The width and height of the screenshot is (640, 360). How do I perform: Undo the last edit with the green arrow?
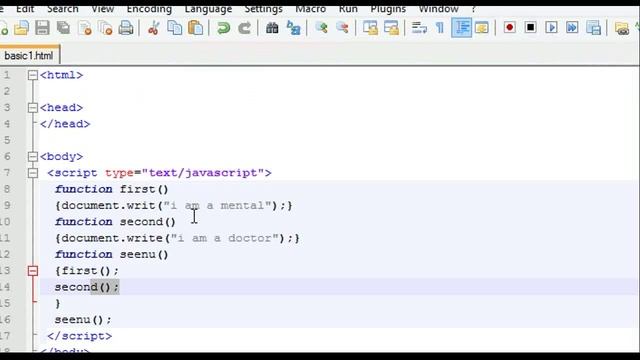click(223, 28)
